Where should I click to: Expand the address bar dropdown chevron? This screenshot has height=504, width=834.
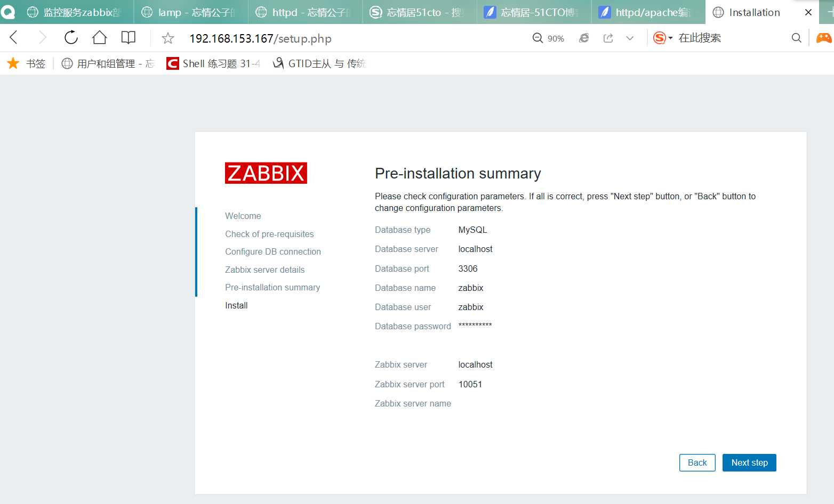(x=630, y=38)
